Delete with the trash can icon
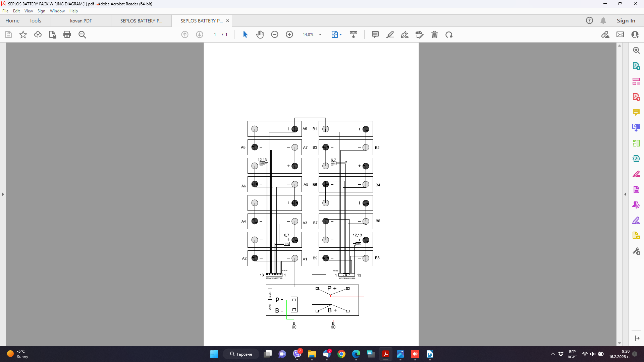 (x=434, y=35)
